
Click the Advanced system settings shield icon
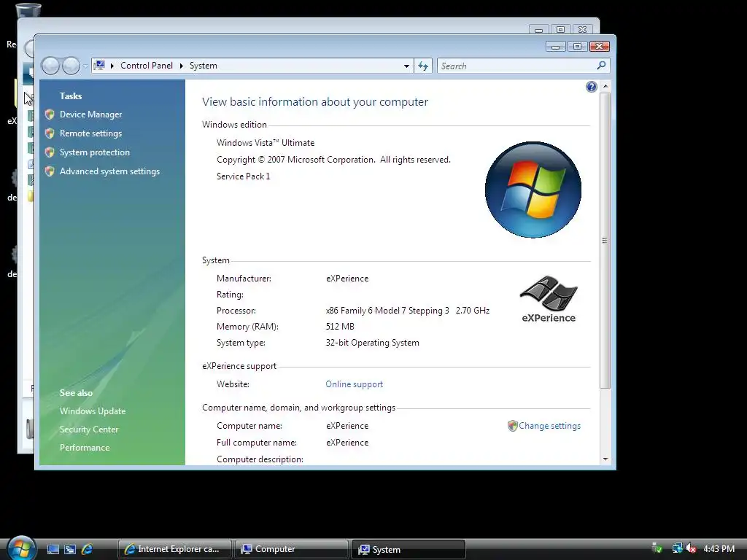click(x=50, y=171)
